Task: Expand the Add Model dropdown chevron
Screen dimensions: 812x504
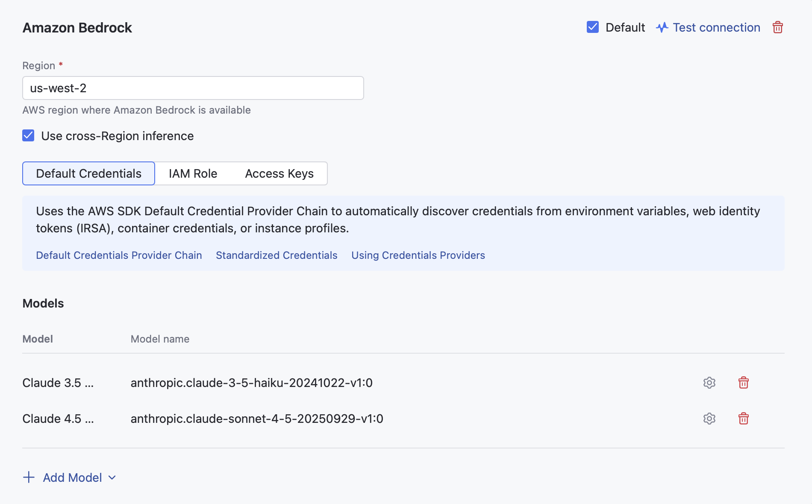Action: coord(112,478)
